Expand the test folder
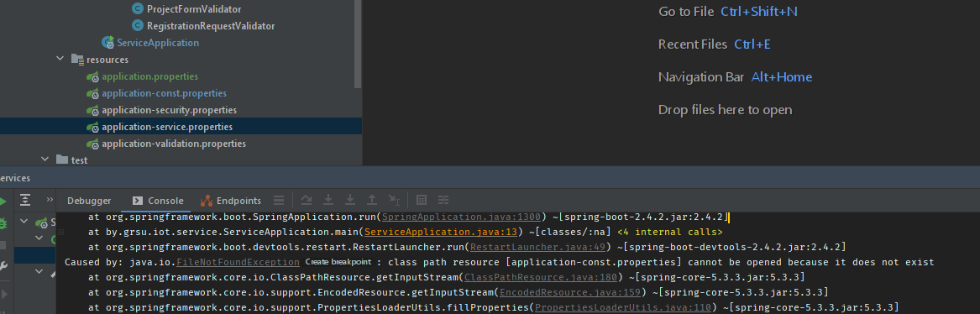The image size is (980, 314). coord(45,160)
